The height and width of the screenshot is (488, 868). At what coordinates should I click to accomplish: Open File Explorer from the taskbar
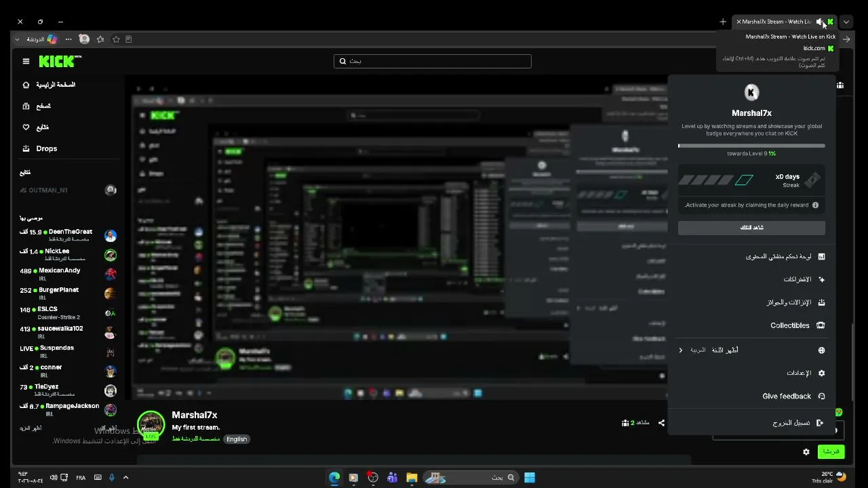(x=412, y=477)
